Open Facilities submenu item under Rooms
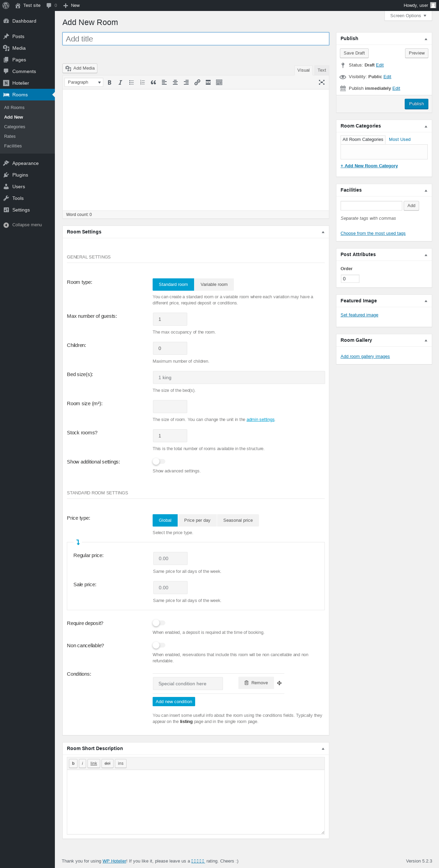This screenshot has width=439, height=868. (x=13, y=146)
